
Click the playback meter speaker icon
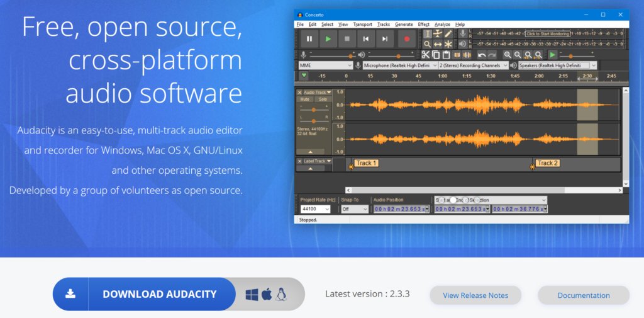(x=463, y=44)
